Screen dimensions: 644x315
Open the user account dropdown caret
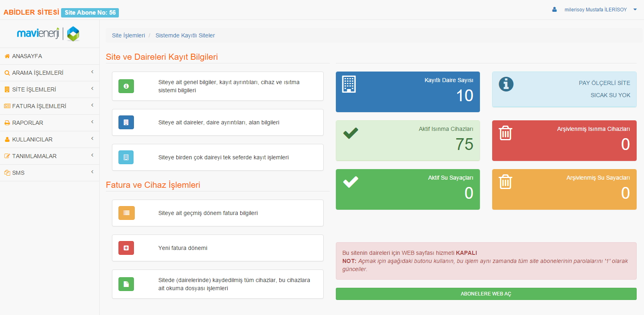[x=635, y=10]
